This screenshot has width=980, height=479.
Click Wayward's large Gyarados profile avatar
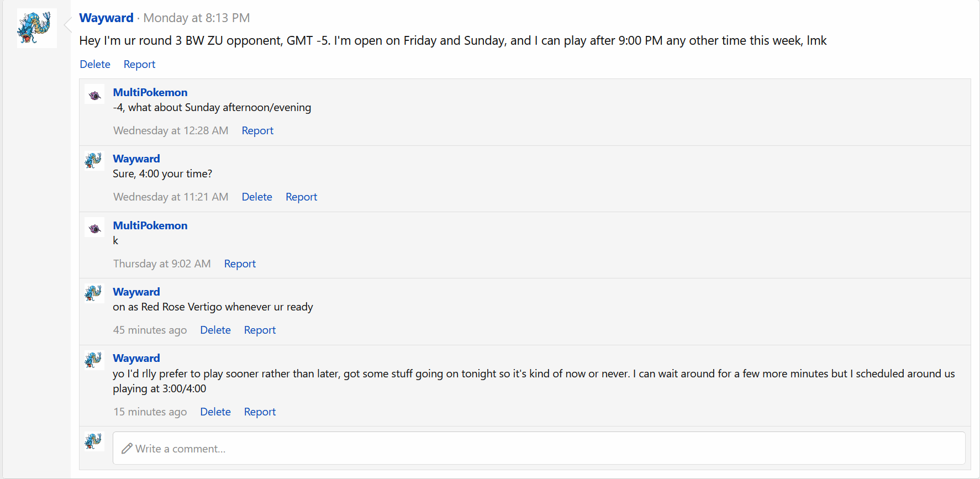36,28
